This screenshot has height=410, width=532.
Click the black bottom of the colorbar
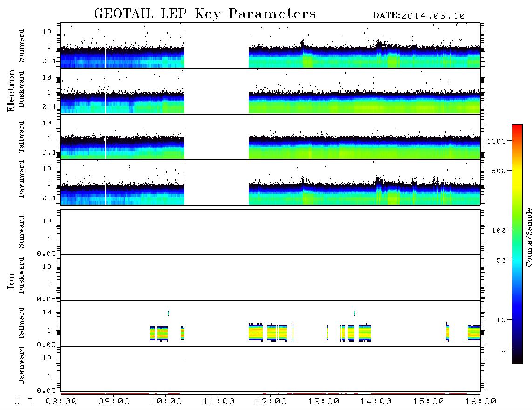517,359
